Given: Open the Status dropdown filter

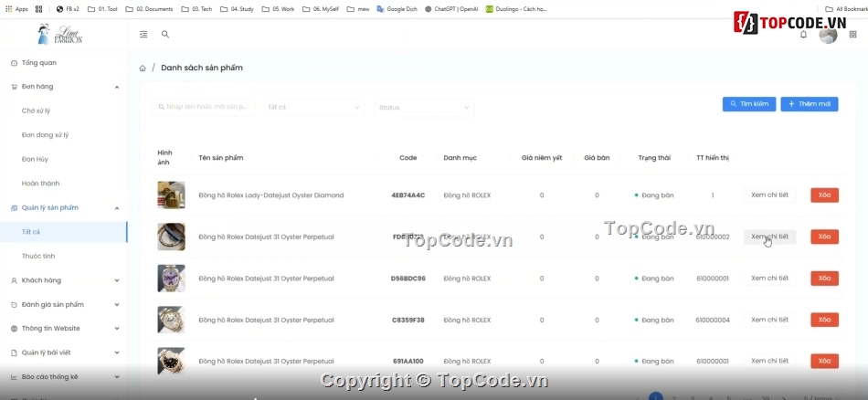Looking at the screenshot, I should 424,108.
